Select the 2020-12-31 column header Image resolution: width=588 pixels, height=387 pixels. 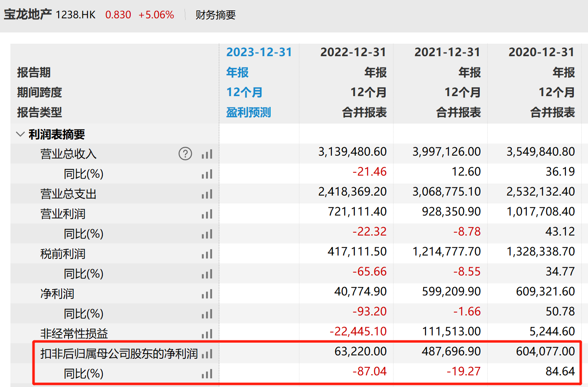(541, 52)
